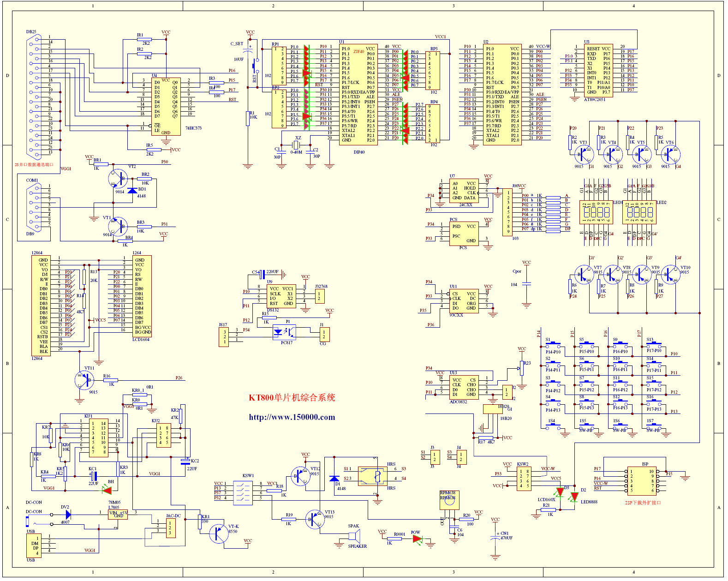Screen dimensions: 728x581
Task: Click the VT-K 8550 transistor symbol
Action: click(219, 533)
